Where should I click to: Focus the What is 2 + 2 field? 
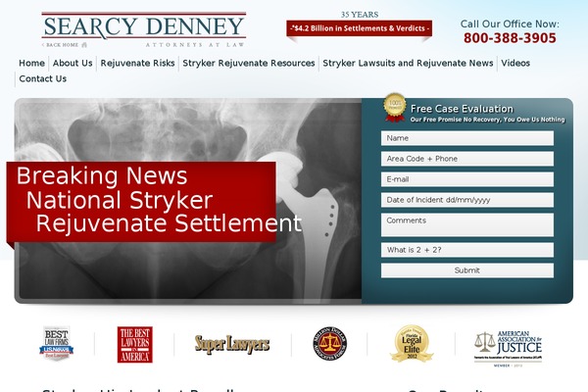467,250
